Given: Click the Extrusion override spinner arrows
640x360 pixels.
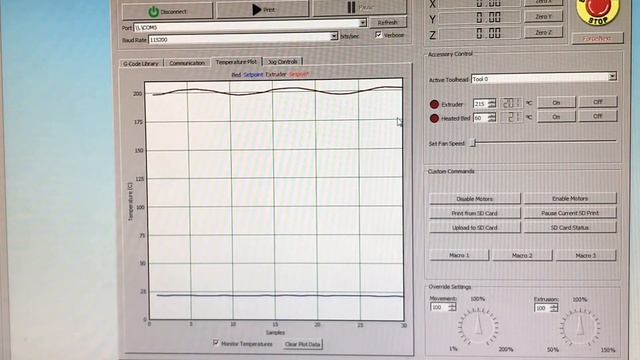Looking at the screenshot, I should click(554, 308).
